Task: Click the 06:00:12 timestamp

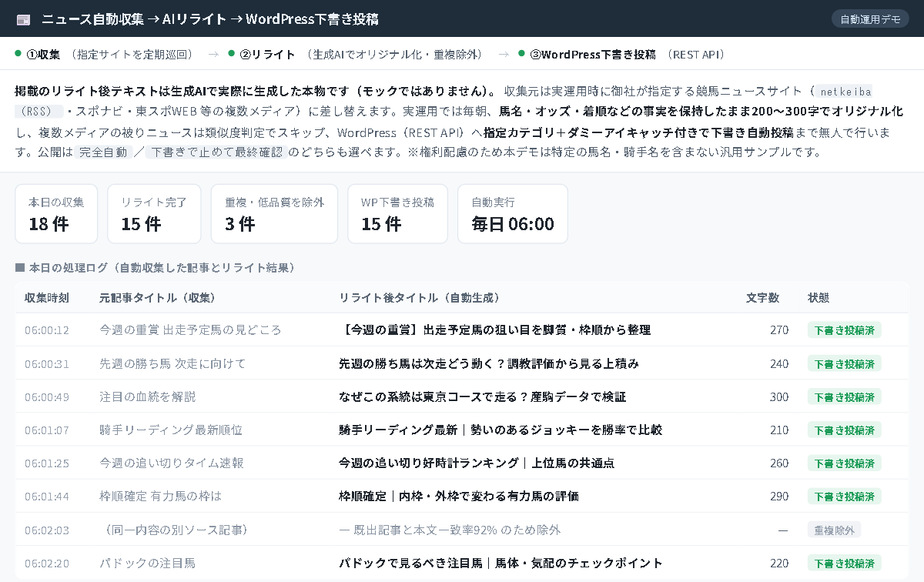Action: click(x=47, y=330)
